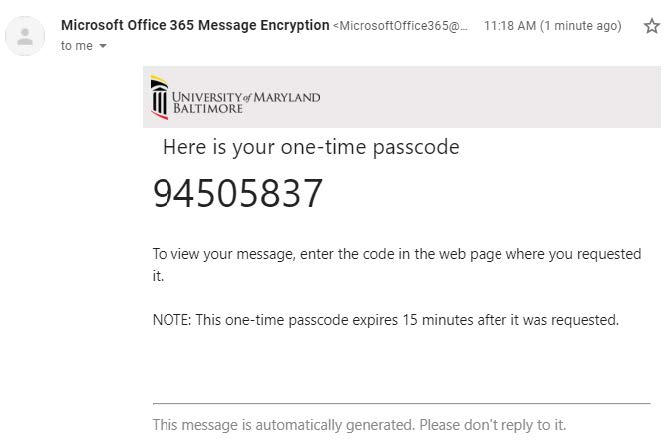This screenshot has height=441, width=667.
Task: Click the "(1 minute ago)" relative time
Action: tap(581, 26)
